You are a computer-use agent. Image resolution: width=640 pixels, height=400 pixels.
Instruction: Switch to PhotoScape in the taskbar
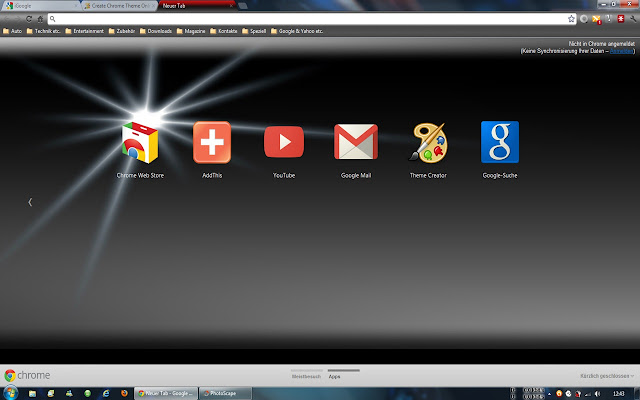(x=226, y=393)
